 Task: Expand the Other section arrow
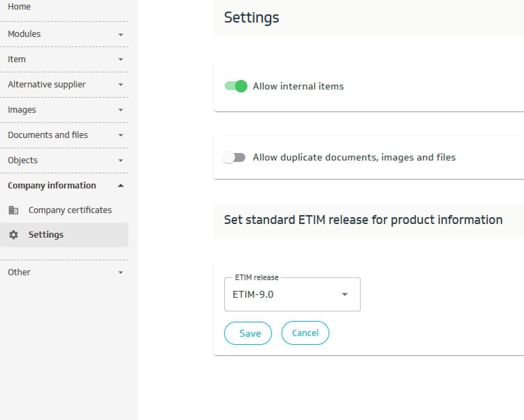tap(121, 272)
